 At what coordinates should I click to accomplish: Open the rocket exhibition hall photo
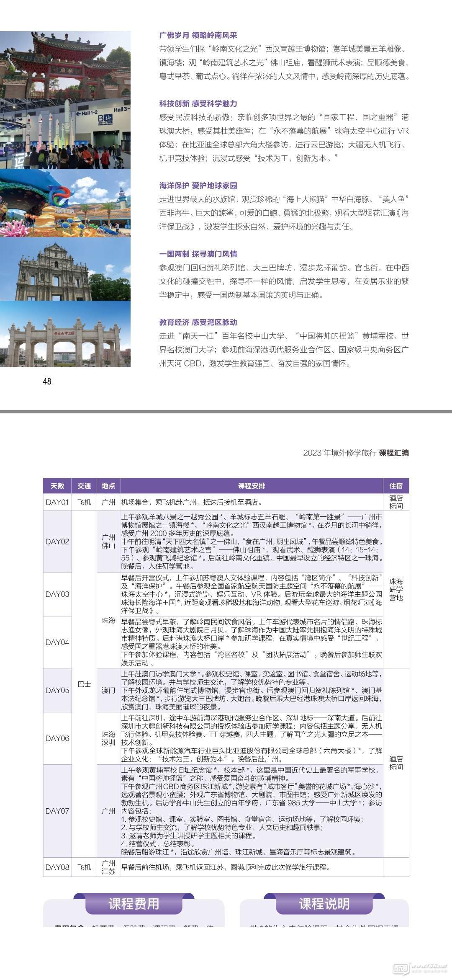[65, 134]
